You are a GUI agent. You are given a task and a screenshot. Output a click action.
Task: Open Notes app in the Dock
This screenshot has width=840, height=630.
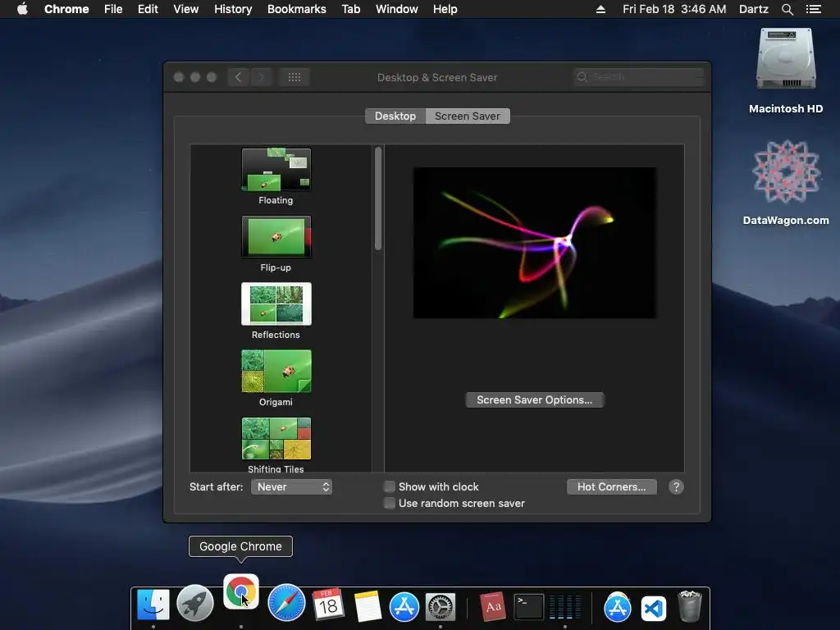(x=367, y=606)
